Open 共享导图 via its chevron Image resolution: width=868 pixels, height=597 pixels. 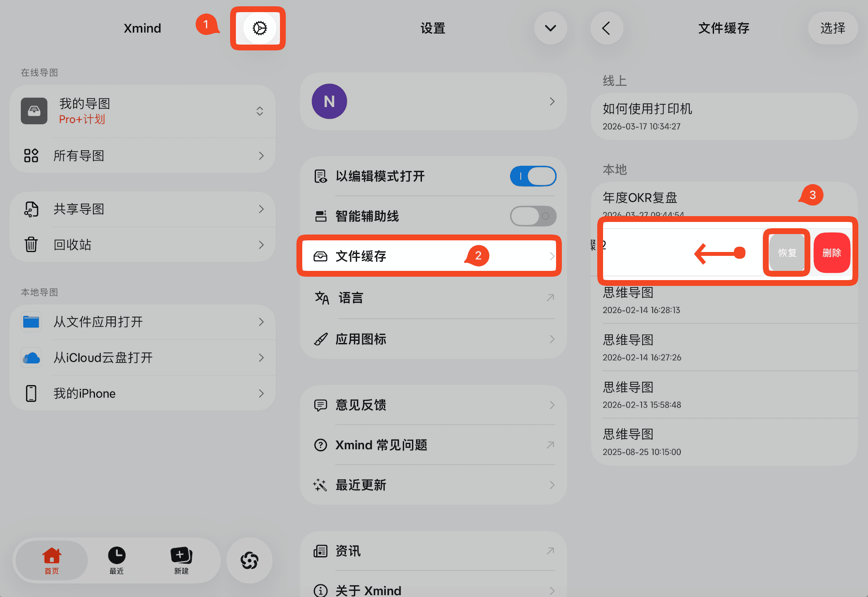pos(262,209)
